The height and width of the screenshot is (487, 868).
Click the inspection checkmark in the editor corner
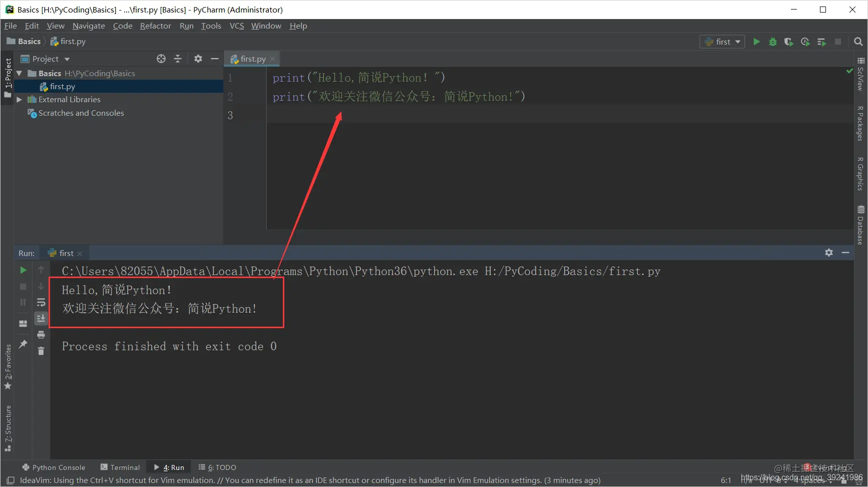click(x=849, y=71)
